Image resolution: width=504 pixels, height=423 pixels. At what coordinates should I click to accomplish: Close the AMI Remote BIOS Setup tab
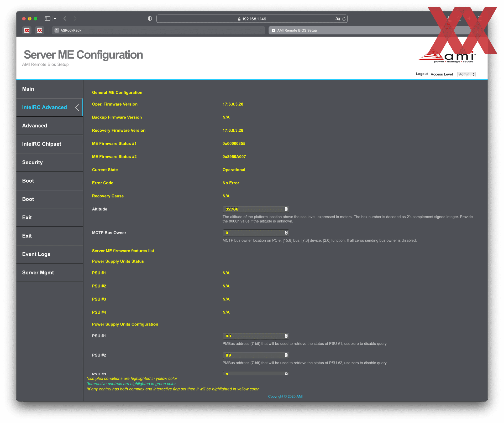[274, 30]
